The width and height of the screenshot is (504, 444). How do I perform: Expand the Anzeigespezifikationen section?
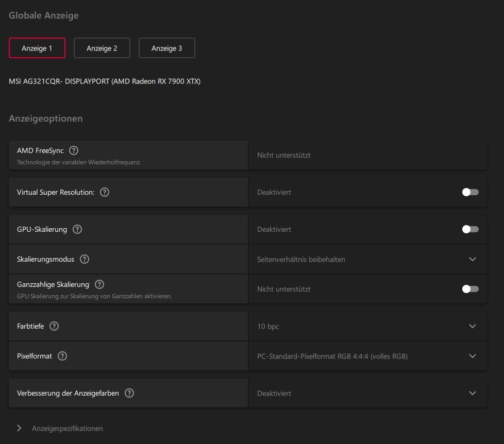point(60,428)
